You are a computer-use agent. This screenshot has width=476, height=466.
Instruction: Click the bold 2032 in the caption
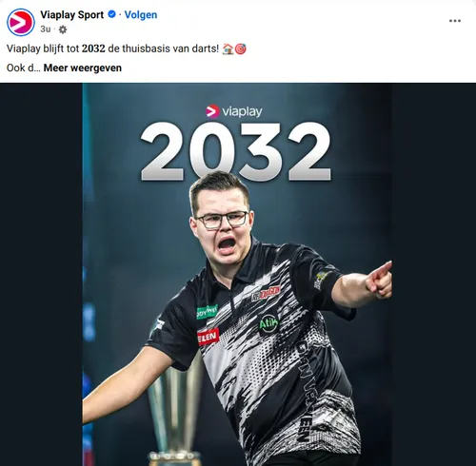pos(93,49)
